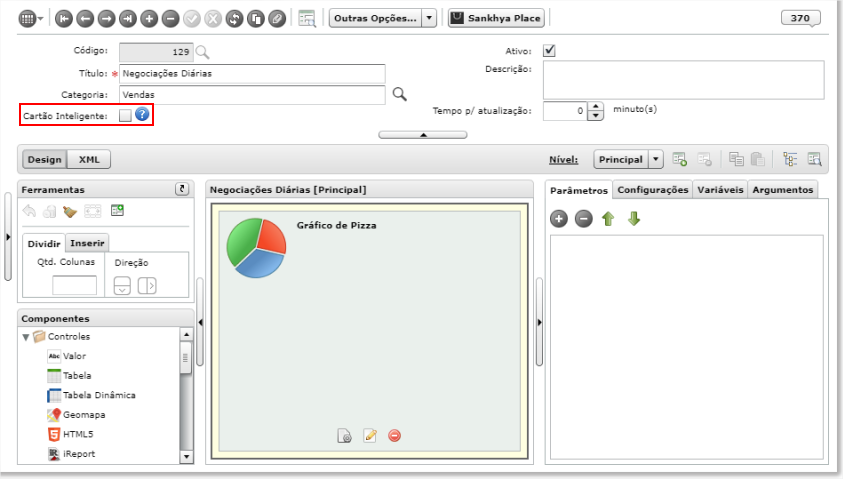Collapse the right parameters panel
The height and width of the screenshot is (479, 843).
539,323
